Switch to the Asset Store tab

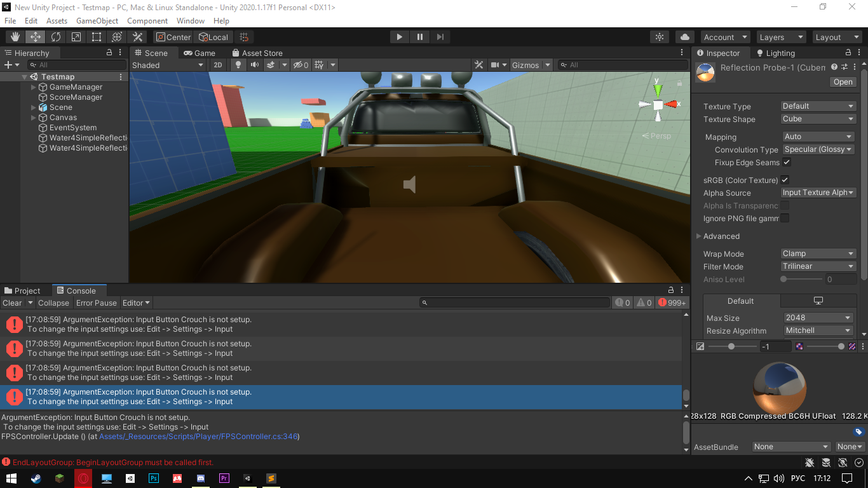coord(257,53)
